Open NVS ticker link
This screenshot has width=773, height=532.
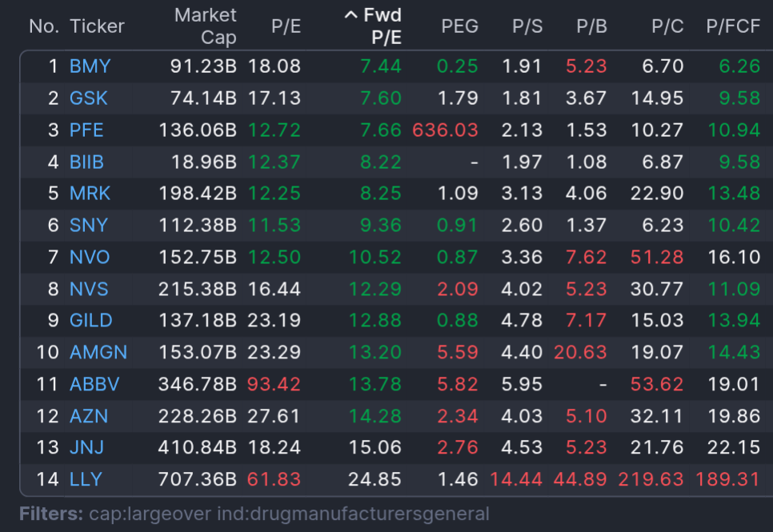[89, 289]
